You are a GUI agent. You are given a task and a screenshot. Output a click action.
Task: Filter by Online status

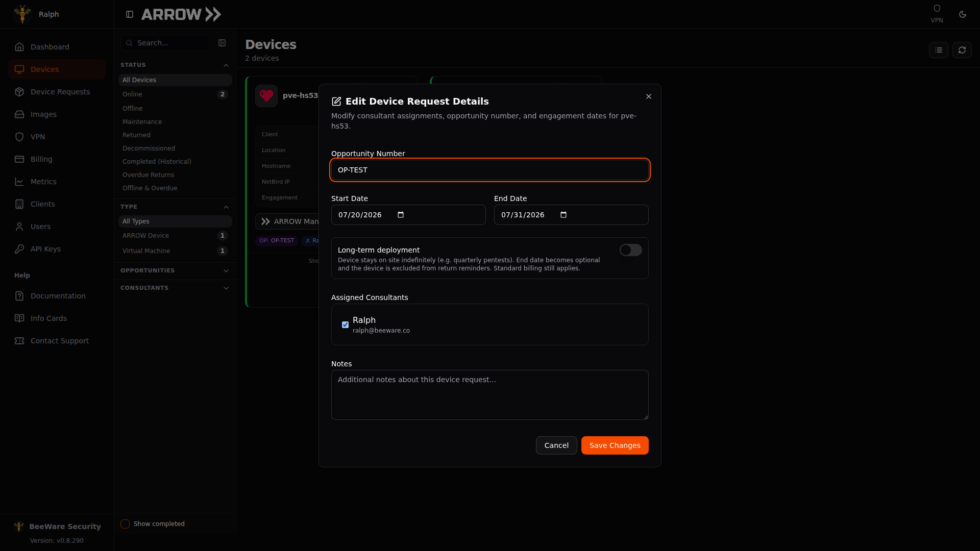click(x=175, y=94)
